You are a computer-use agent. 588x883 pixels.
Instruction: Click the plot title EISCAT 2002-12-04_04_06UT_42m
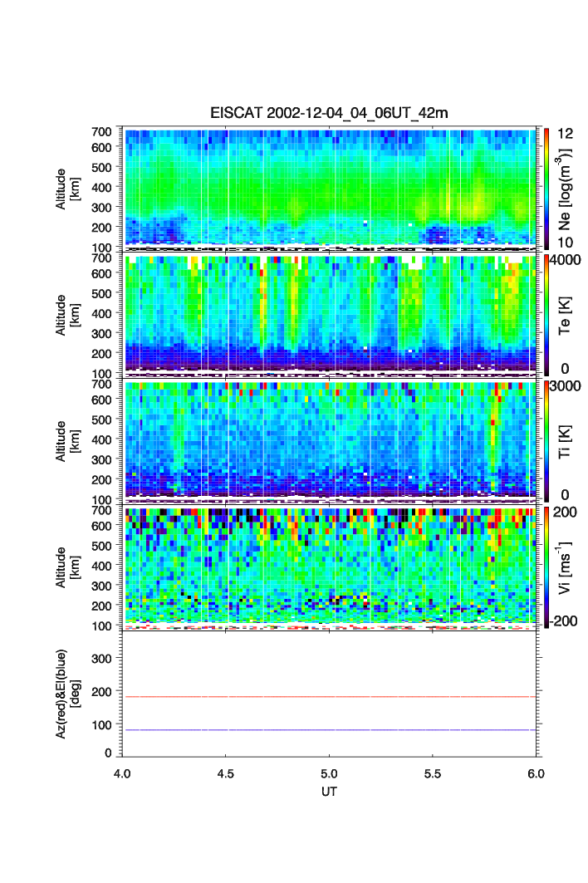click(x=329, y=114)
